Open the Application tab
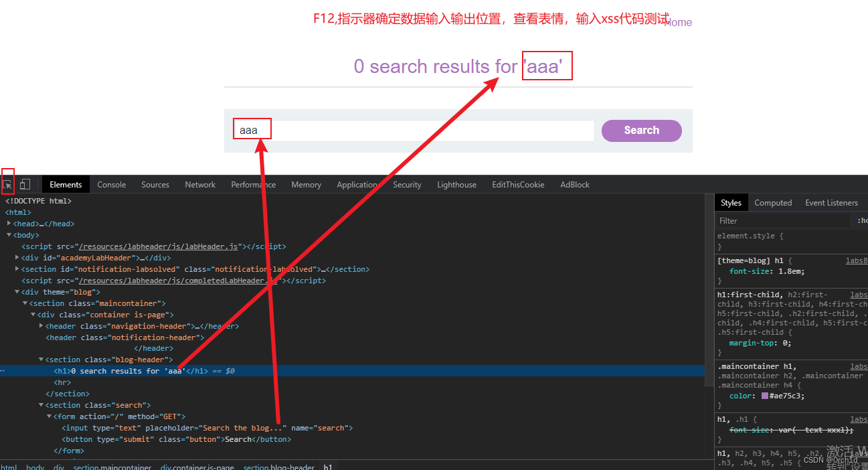The image size is (868, 470). (x=357, y=185)
